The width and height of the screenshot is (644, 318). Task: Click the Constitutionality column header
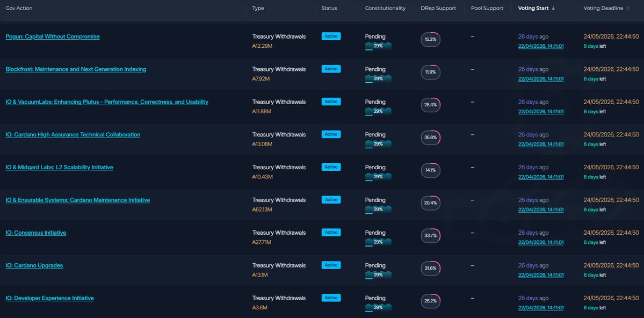pos(385,8)
